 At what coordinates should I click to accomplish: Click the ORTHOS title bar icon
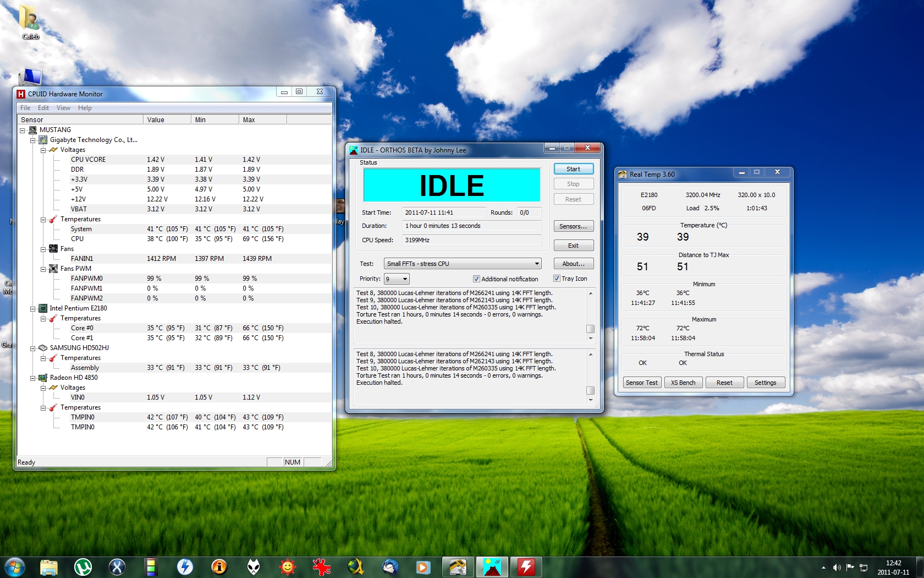click(x=354, y=150)
